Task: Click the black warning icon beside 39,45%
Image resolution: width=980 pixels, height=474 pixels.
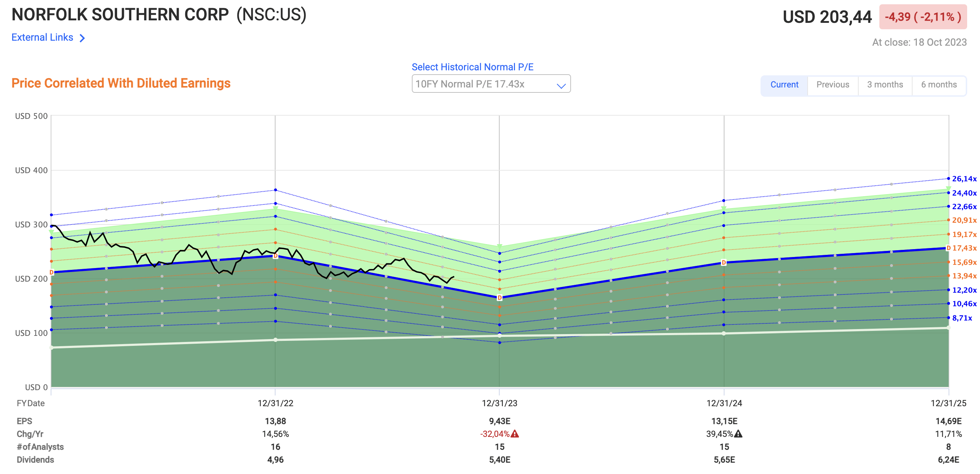Action: pyautogui.click(x=738, y=434)
